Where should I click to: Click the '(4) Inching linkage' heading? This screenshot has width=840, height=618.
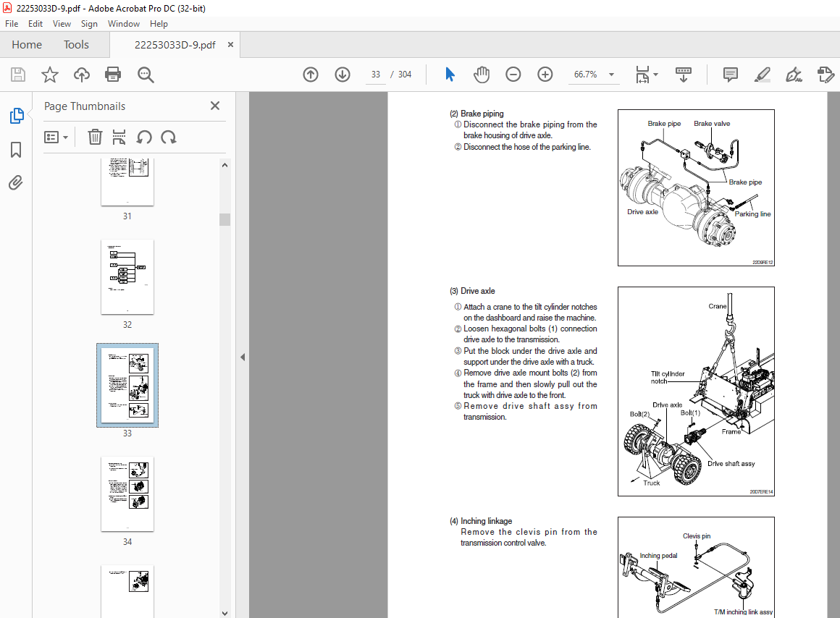pos(481,521)
